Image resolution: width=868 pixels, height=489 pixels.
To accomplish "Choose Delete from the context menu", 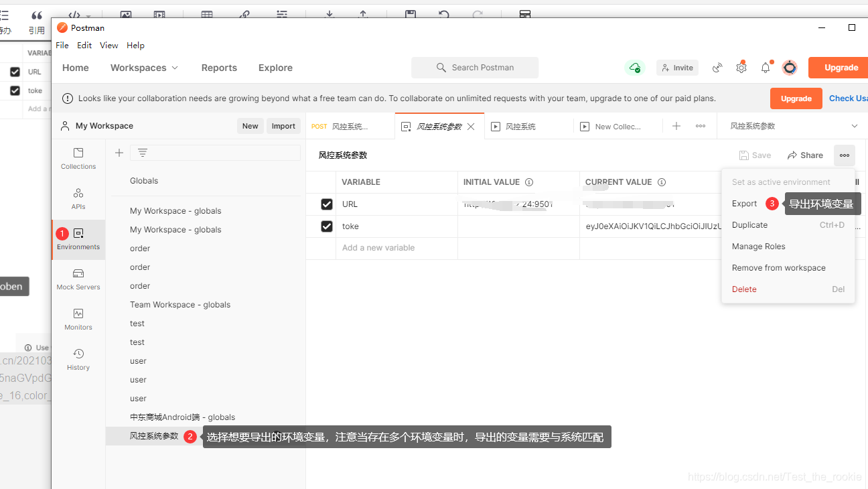I will [788, 289].
